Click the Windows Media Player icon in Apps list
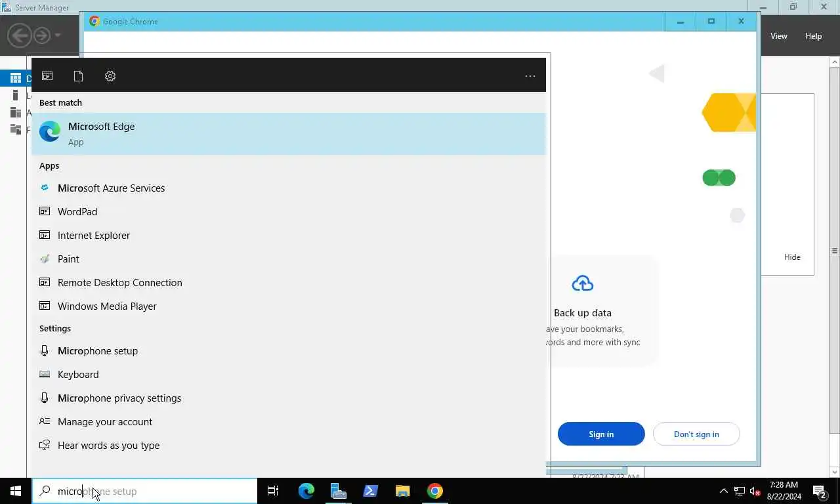Screen dimensions: 840x504 coord(45,306)
